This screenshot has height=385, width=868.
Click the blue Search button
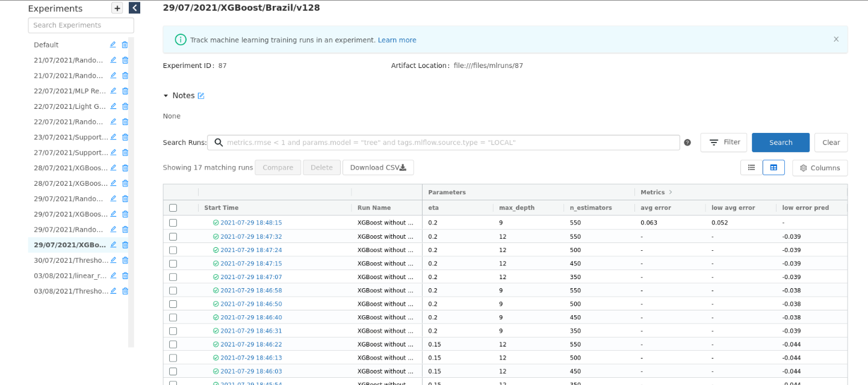[x=781, y=143]
